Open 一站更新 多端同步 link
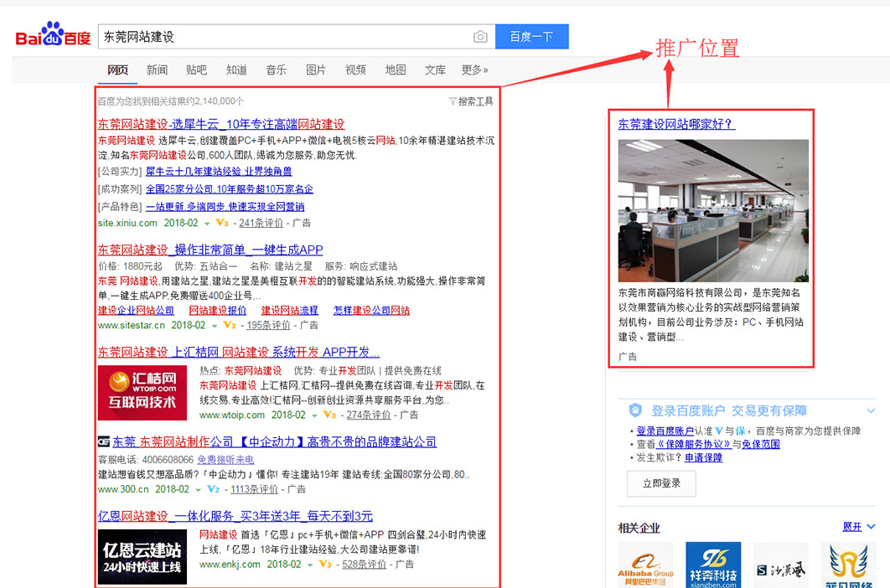This screenshot has width=890, height=588. point(225,207)
